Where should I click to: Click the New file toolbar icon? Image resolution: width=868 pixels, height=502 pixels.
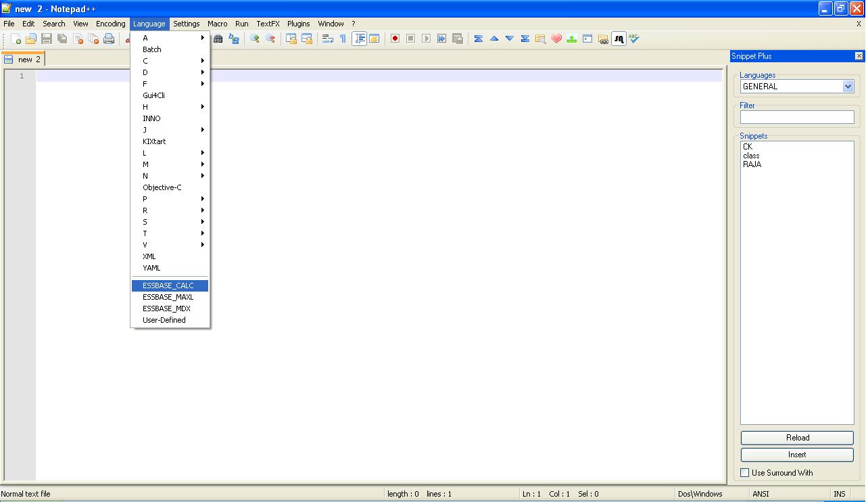pos(16,39)
